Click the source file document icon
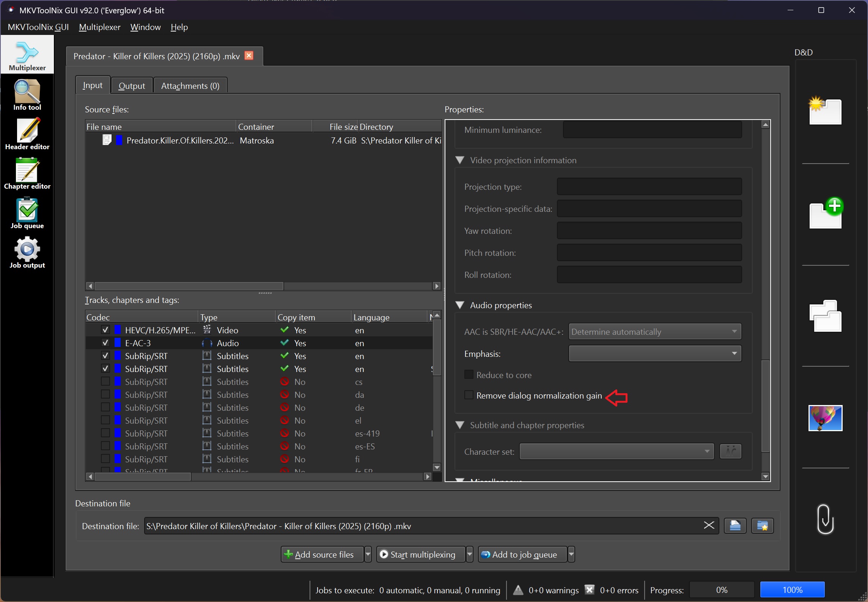Image resolution: width=868 pixels, height=602 pixels. point(107,140)
